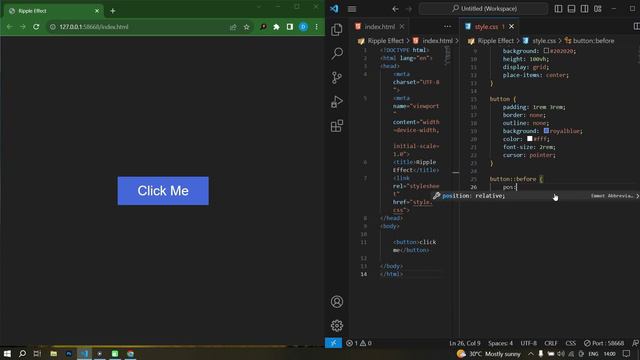Screen dimensions: 640x360
Task: Open the browser Extensions puzzle icon
Action: [x=276, y=27]
